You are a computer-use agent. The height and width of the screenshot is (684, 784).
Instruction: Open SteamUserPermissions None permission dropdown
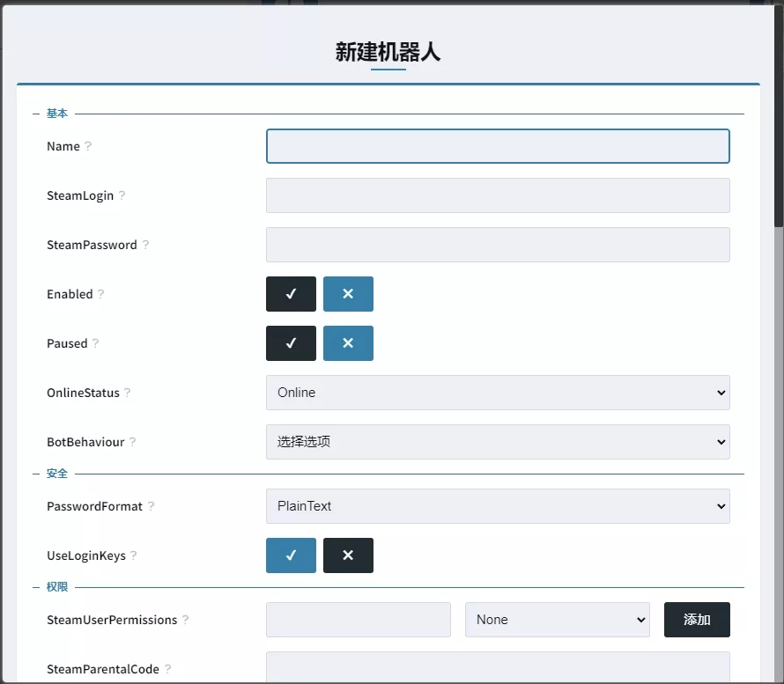click(x=557, y=620)
